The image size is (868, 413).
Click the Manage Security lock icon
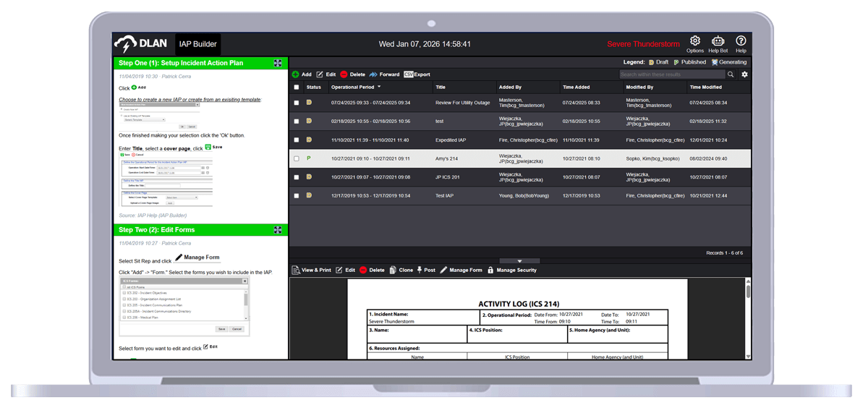tap(490, 270)
